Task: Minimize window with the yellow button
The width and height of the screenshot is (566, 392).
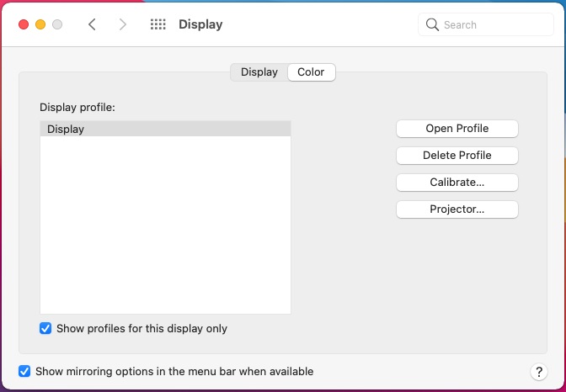Action: (x=40, y=24)
